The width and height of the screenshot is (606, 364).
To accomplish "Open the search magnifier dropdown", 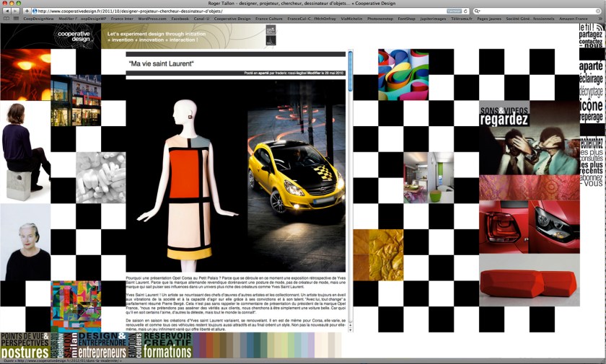I will (478, 12).
